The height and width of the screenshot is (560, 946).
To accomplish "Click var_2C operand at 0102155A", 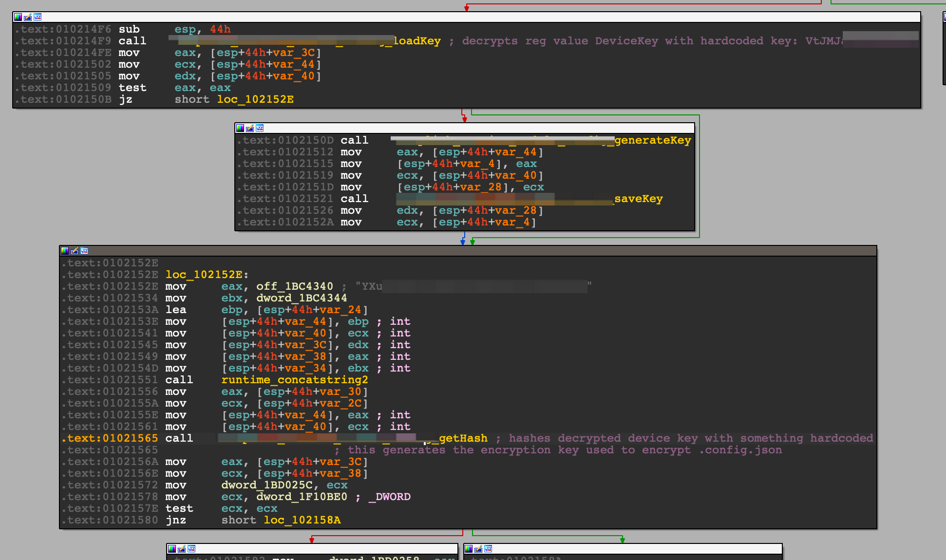I will pos(341,403).
